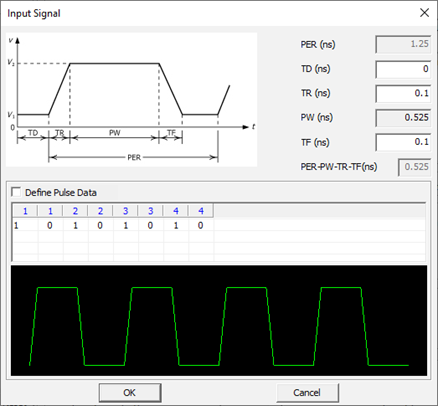Click the PER (ns) value field
This screenshot has width=438, height=406.
pos(403,44)
